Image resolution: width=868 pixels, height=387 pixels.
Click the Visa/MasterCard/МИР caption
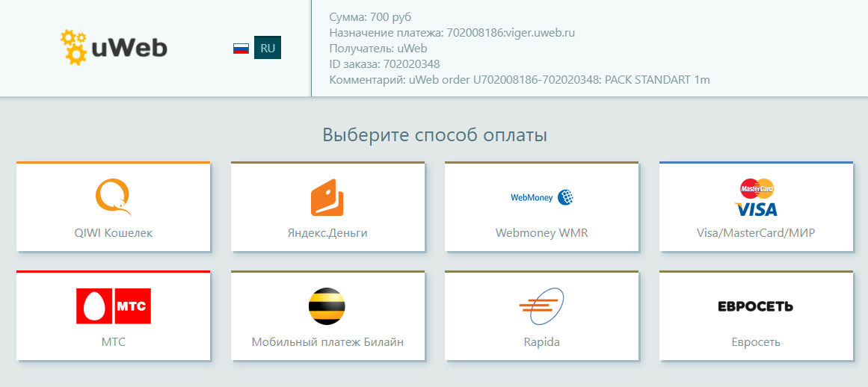755,233
